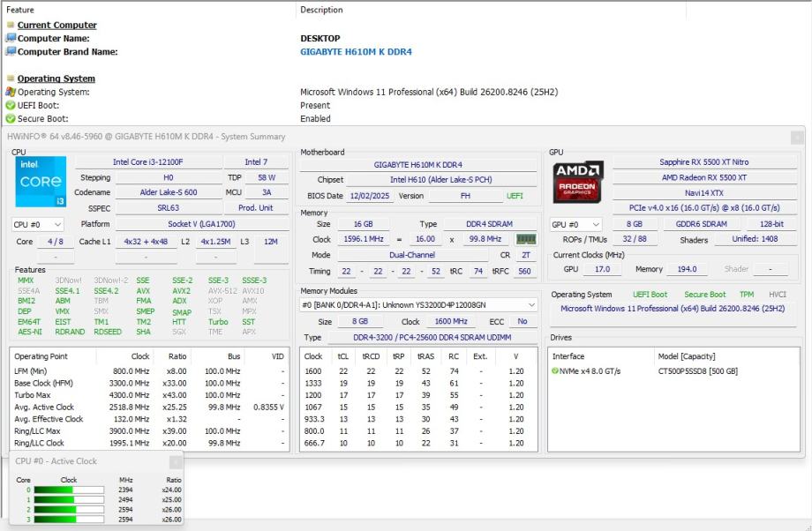Click the Computer Brand Name monitor icon
This screenshot has height=531, width=812.
(x=11, y=51)
